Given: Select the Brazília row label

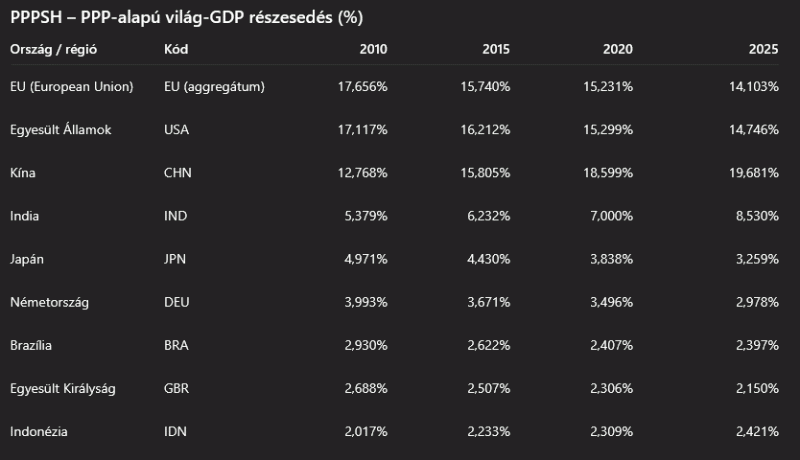Looking at the screenshot, I should (31, 345).
